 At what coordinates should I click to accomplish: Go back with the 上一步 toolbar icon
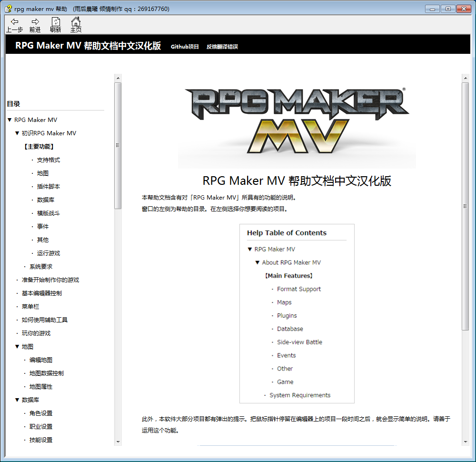click(x=14, y=25)
